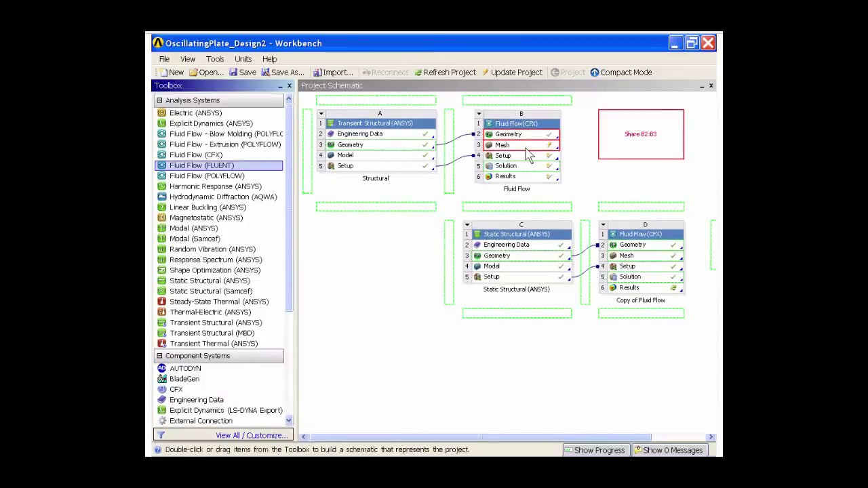This screenshot has width=868, height=488.
Task: Select Linear Buckling (ANSYS) icon
Action: pyautogui.click(x=161, y=207)
